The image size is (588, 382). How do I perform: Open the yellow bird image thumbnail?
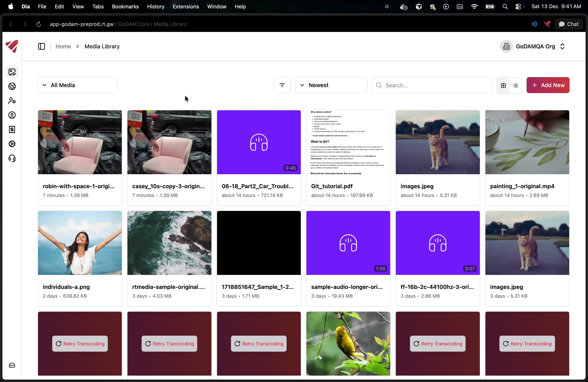coord(348,343)
